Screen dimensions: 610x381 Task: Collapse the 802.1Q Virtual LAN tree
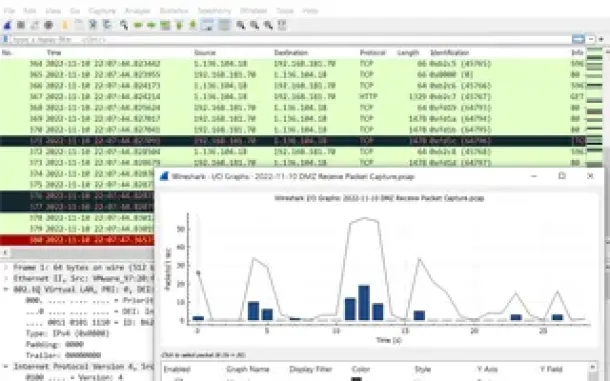[5, 290]
